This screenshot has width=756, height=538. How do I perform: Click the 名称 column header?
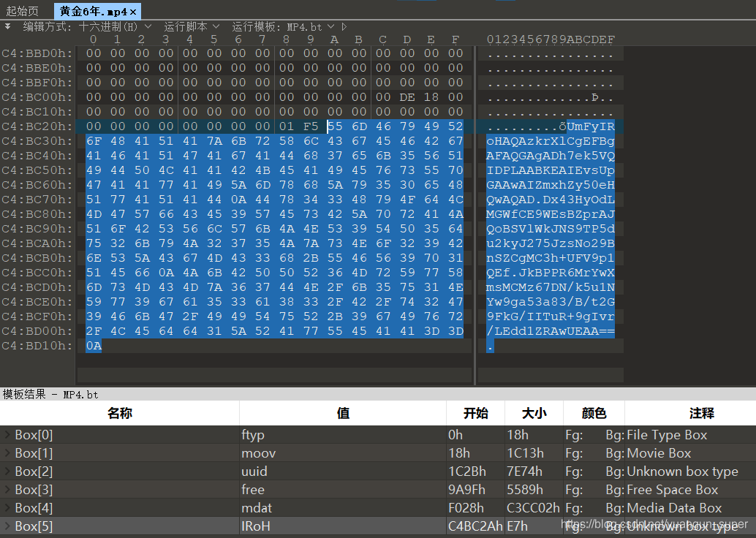coord(119,413)
